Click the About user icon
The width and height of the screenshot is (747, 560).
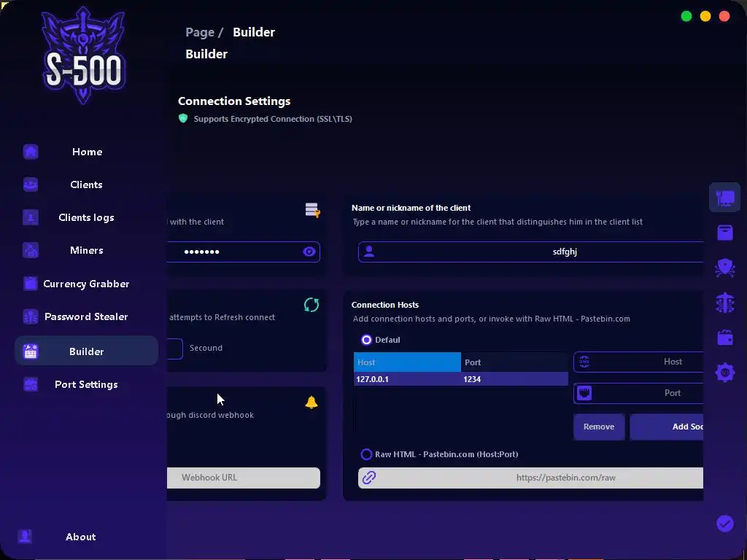click(25, 537)
